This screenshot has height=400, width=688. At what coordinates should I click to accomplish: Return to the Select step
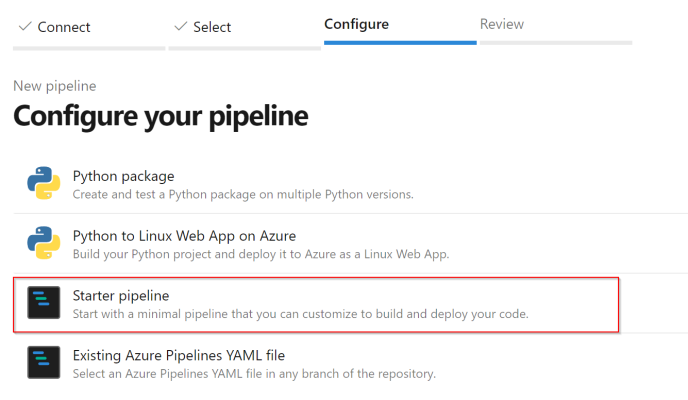point(211,27)
